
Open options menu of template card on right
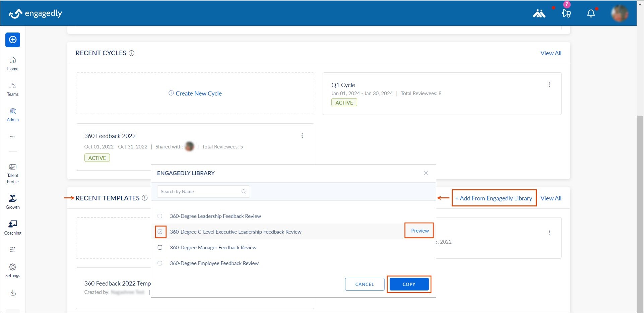(549, 233)
